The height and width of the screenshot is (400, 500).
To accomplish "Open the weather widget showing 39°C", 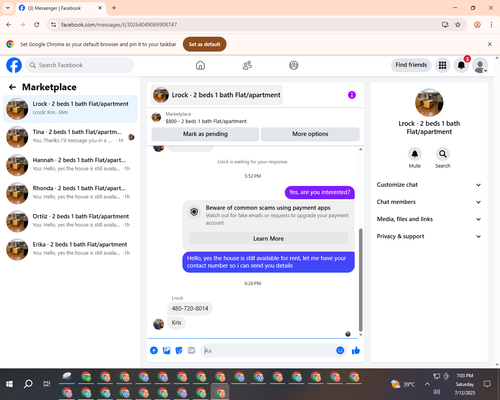I will tap(403, 384).
